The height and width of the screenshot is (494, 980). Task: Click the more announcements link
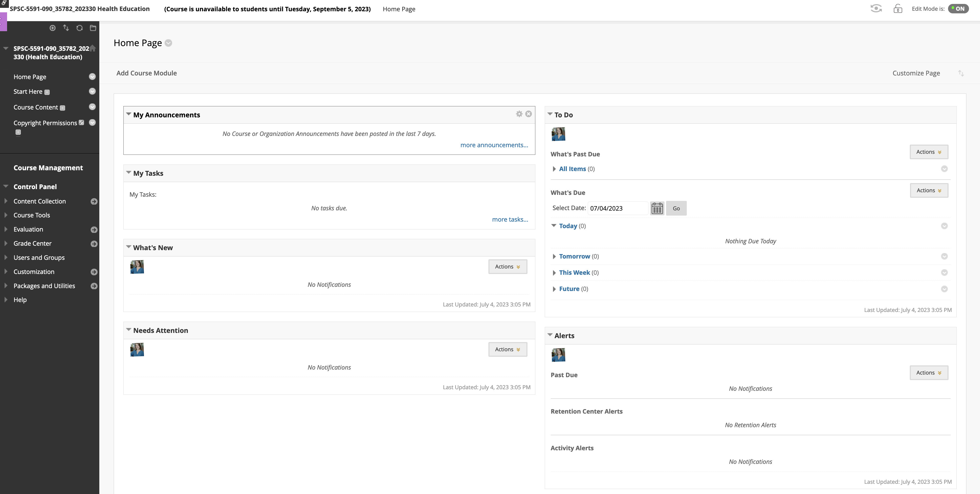494,145
